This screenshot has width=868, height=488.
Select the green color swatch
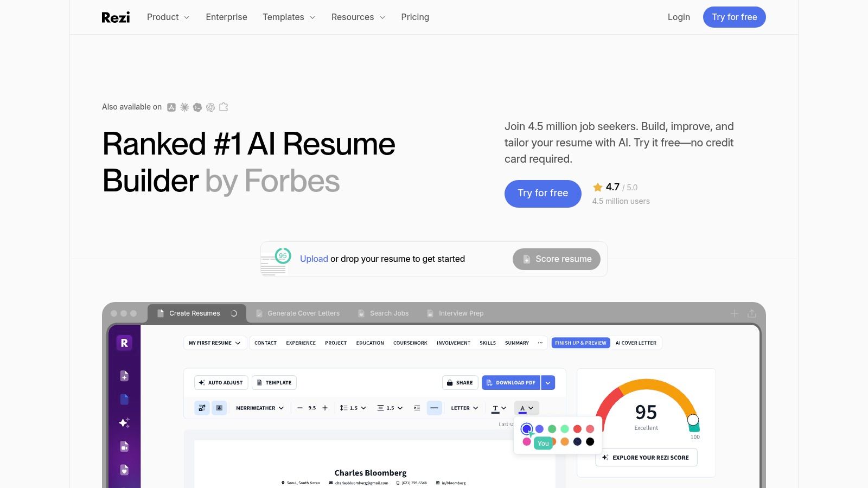(552, 429)
